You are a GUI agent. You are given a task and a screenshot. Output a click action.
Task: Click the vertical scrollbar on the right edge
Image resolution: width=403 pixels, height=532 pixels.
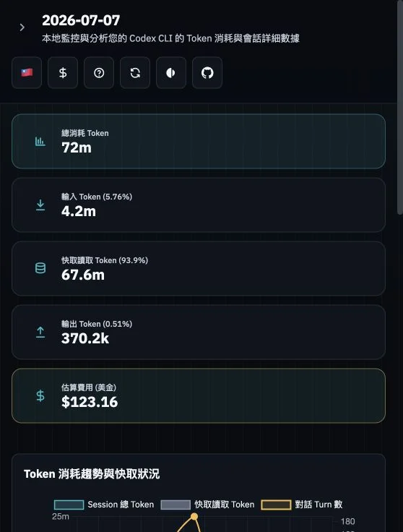coord(400,107)
